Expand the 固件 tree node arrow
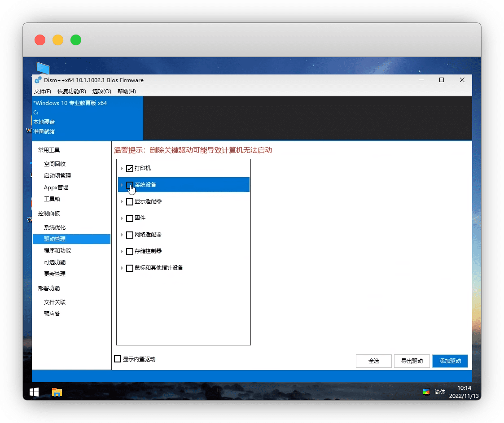Image resolution: width=504 pixels, height=423 pixels. pyautogui.click(x=122, y=218)
